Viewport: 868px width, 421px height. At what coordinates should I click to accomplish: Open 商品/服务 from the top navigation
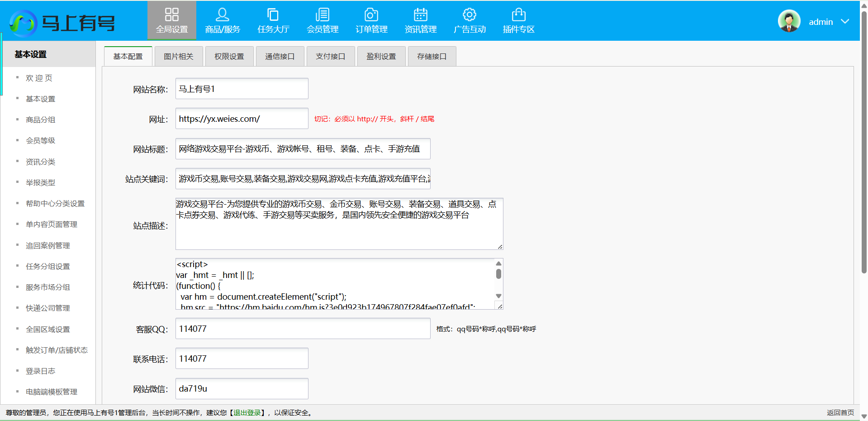pos(222,21)
